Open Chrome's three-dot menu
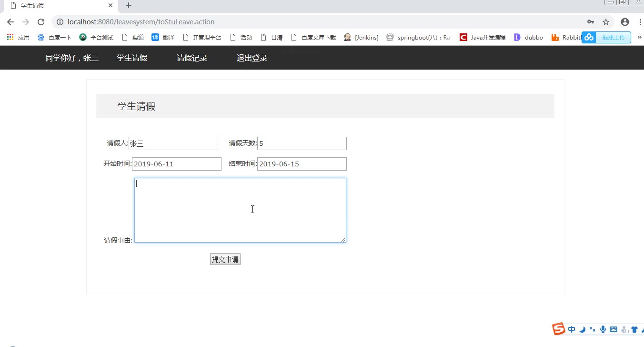The image size is (644, 347). pyautogui.click(x=640, y=22)
